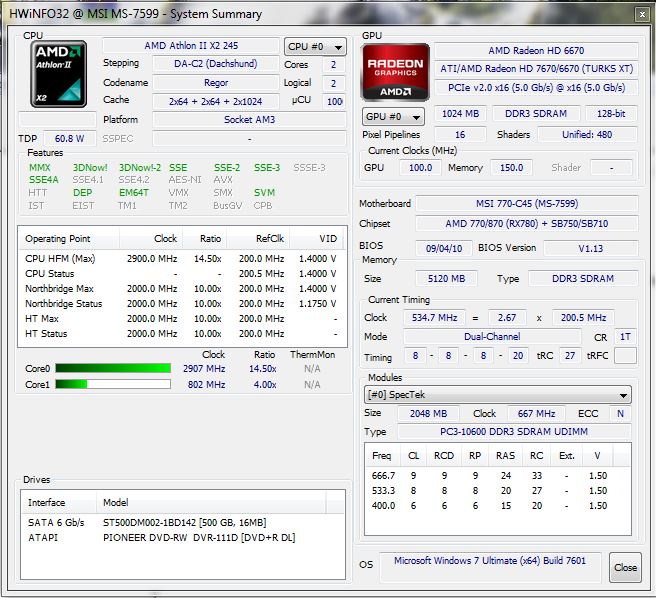Image resolution: width=656 pixels, height=598 pixels.
Task: Click the Model column header in Drives
Action: pyautogui.click(x=210, y=502)
